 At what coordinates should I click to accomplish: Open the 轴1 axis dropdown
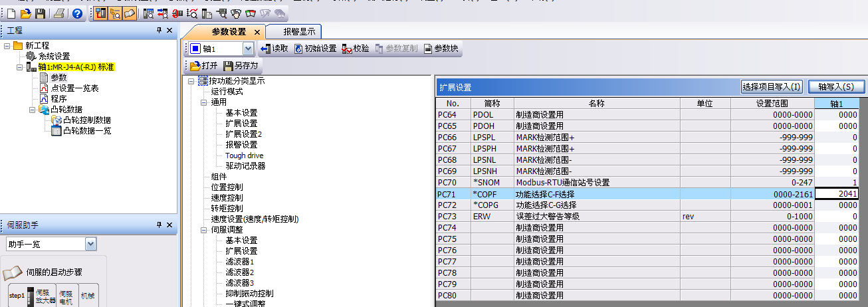[248, 49]
